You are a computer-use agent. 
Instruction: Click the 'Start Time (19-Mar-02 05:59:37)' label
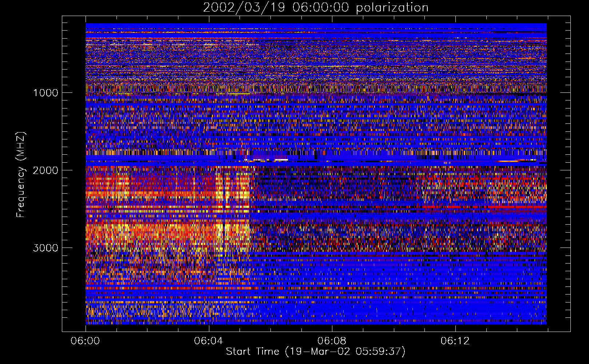pyautogui.click(x=316, y=352)
